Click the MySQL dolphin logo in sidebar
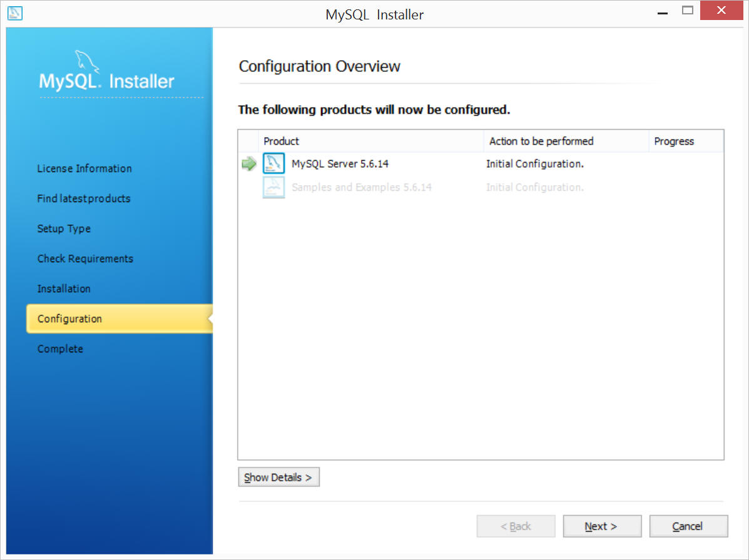Screen dimensions: 749x560 click(86, 62)
